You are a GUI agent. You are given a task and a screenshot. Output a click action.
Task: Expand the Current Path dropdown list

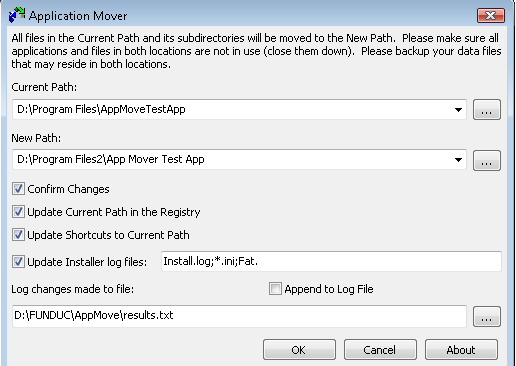point(458,110)
